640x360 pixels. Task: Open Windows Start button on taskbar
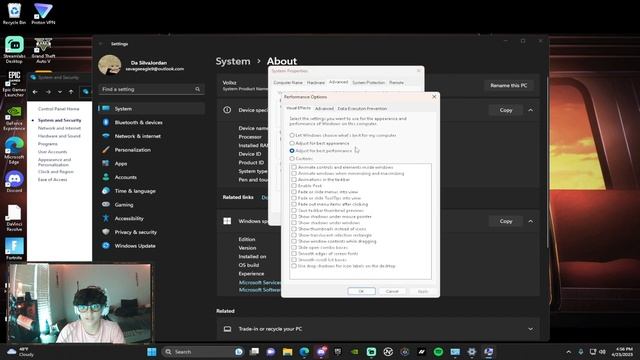151,352
